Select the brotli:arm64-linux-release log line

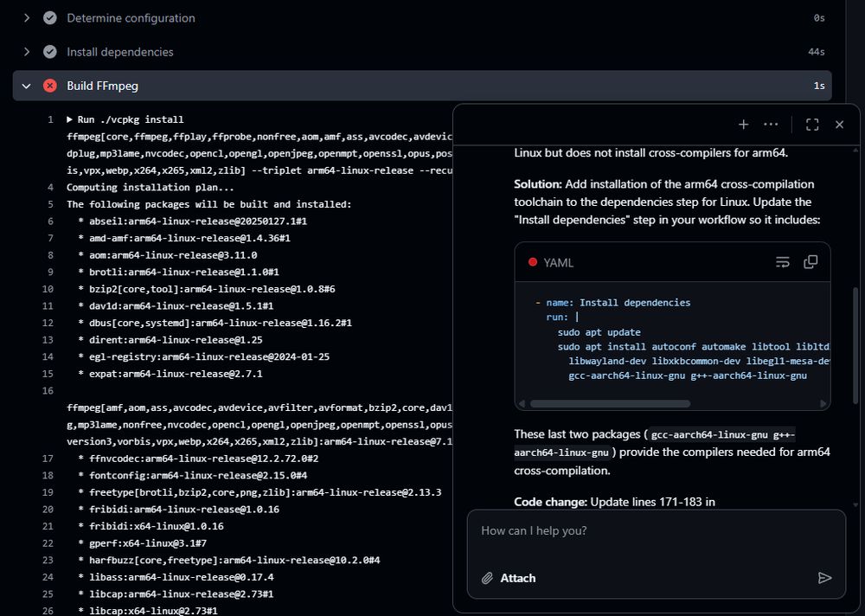(179, 273)
